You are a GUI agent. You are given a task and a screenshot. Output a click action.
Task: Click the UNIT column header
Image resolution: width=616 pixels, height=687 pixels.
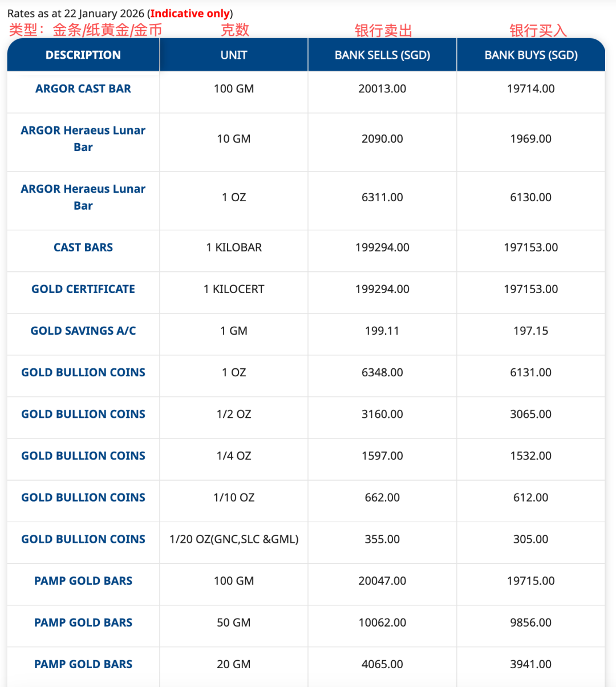234,55
